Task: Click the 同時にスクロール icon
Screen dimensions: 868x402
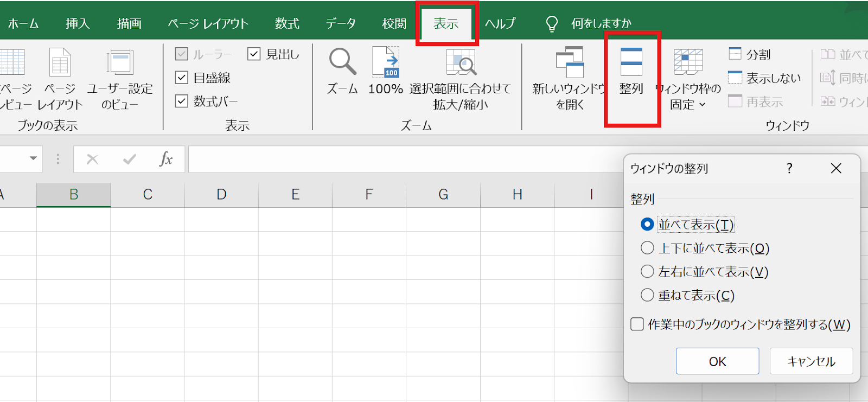Action: tap(827, 78)
